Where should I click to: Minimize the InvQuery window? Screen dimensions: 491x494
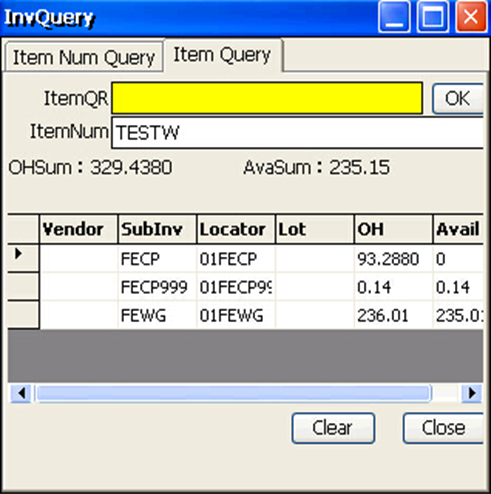pyautogui.click(x=394, y=17)
